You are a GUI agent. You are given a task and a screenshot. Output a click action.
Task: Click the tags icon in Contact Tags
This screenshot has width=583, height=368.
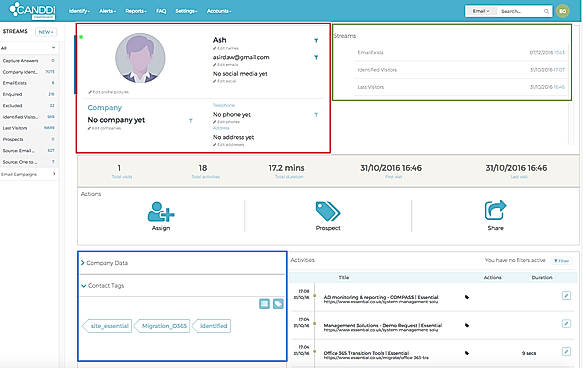(x=278, y=304)
